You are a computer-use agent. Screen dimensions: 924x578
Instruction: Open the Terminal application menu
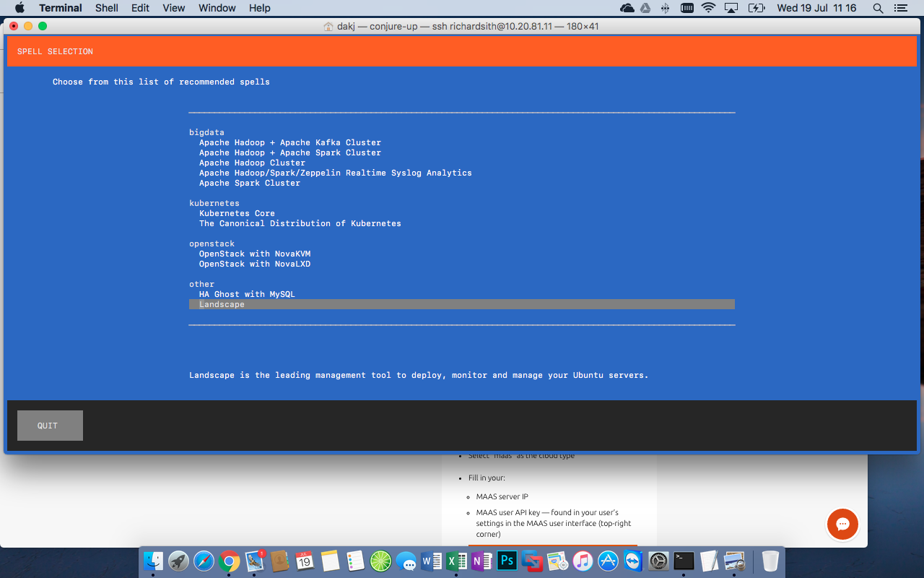click(x=61, y=8)
